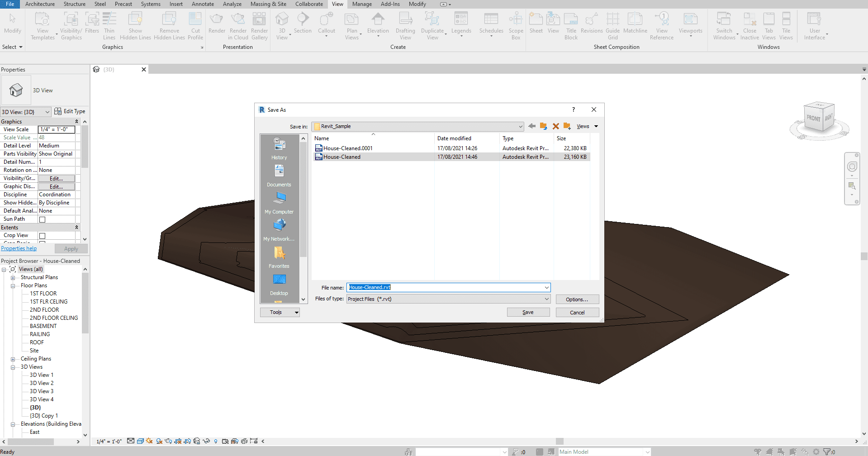Open the Properties help link
The height and width of the screenshot is (456, 868).
pos(19,248)
